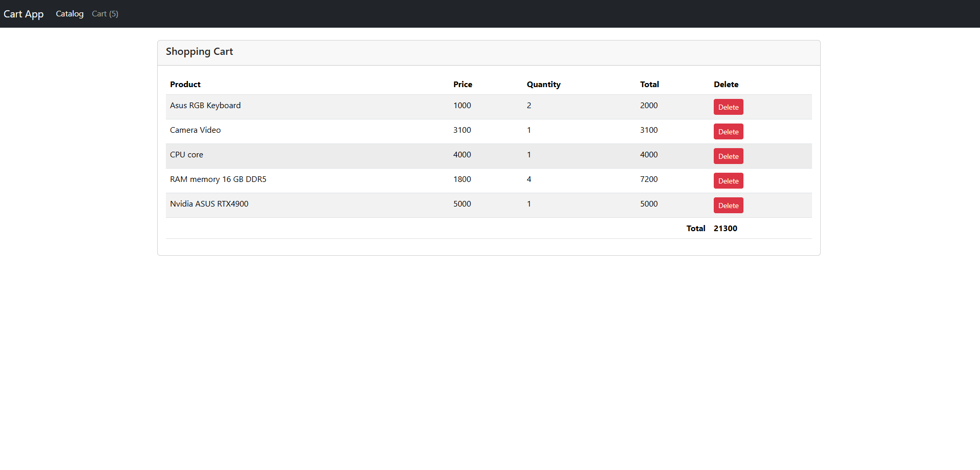Click the 7200 total in RAM row
This screenshot has width=980, height=470.
coord(649,179)
